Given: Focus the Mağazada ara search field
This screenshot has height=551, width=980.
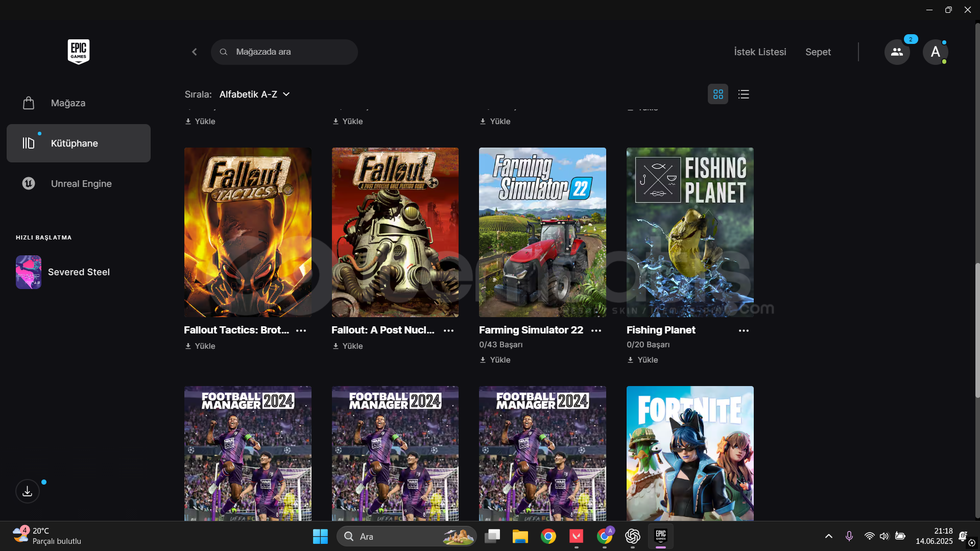Looking at the screenshot, I should (284, 52).
